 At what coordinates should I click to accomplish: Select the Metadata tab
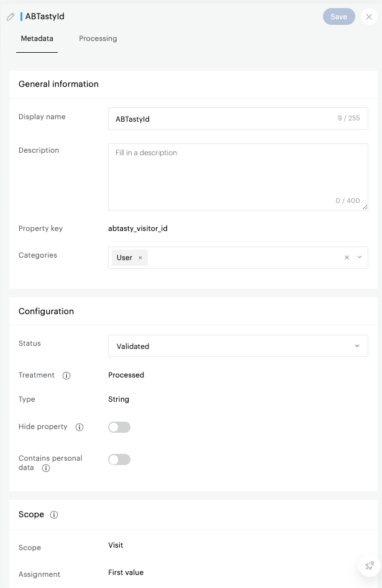pyautogui.click(x=37, y=38)
